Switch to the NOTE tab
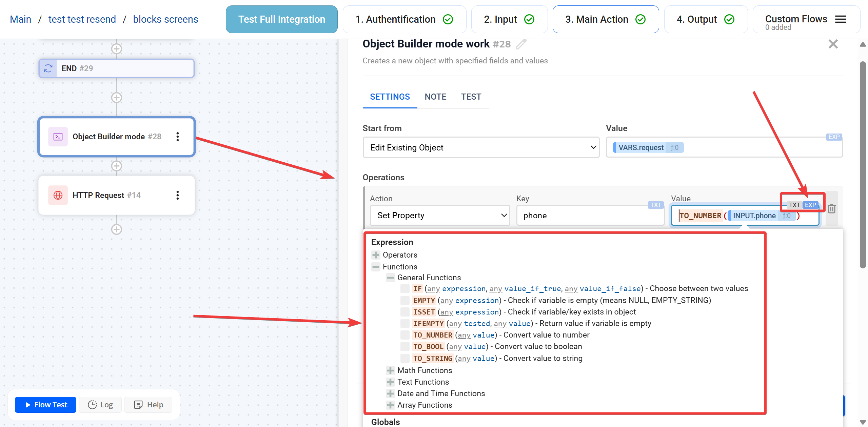This screenshot has height=427, width=868. point(435,97)
